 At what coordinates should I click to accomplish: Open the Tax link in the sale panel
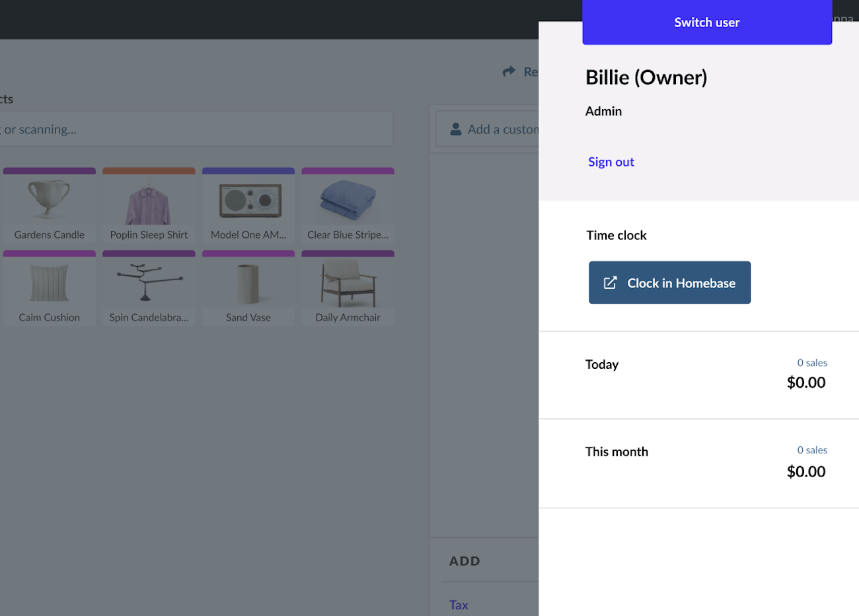pos(459,605)
